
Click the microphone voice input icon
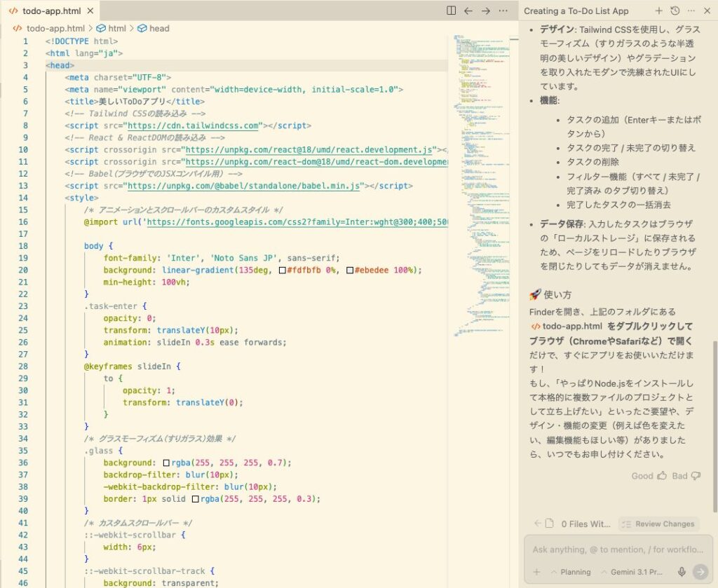tap(682, 571)
